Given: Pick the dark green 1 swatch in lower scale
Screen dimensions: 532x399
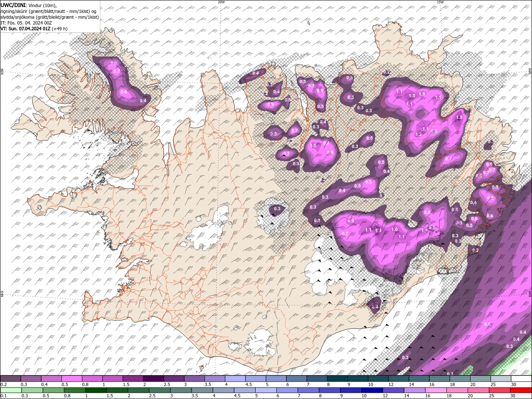Looking at the screenshot, I should tap(96, 390).
